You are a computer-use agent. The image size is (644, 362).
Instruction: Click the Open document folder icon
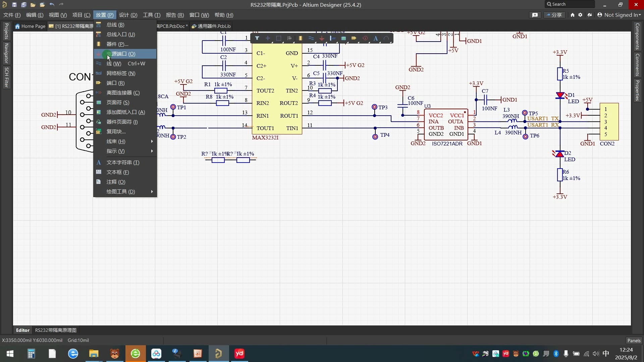[33, 5]
